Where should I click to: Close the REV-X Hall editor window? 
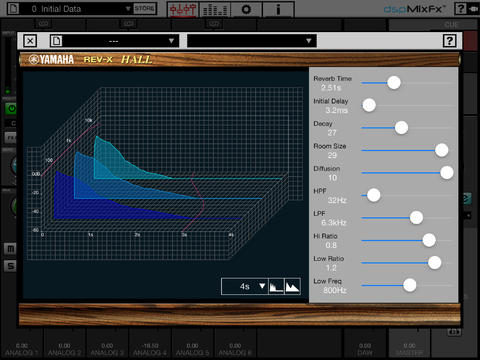click(30, 41)
